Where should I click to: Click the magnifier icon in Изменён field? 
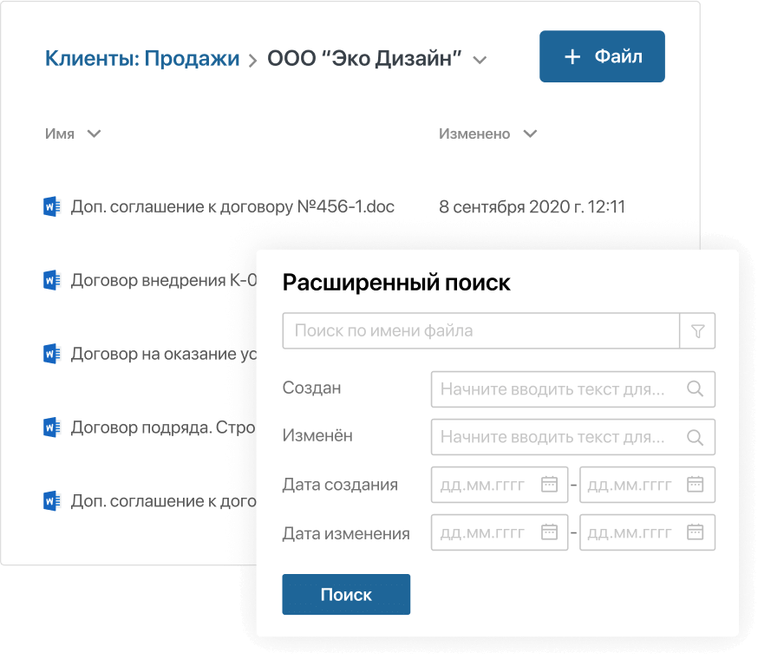695,438
